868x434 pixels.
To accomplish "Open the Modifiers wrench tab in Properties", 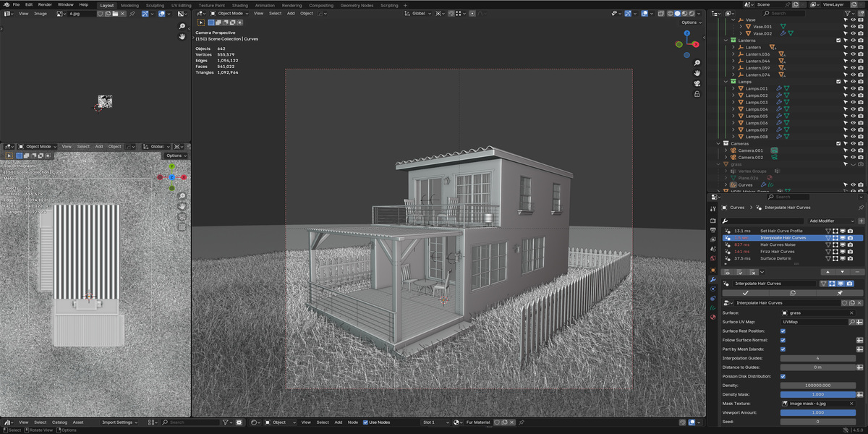I will (x=712, y=279).
